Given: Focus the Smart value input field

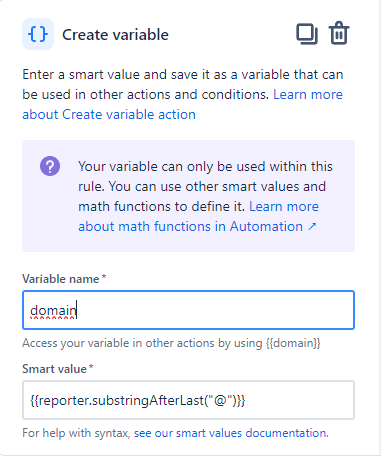Looking at the screenshot, I should tap(188, 400).
